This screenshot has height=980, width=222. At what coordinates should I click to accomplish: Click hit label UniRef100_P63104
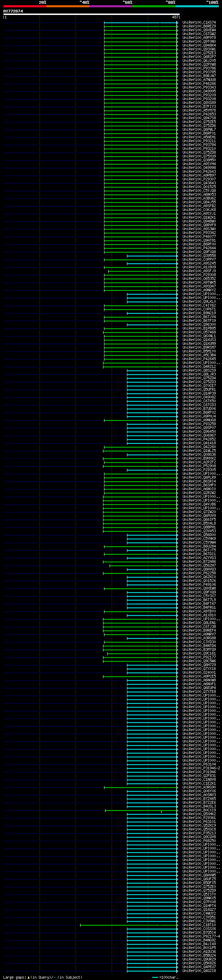[x=199, y=764]
